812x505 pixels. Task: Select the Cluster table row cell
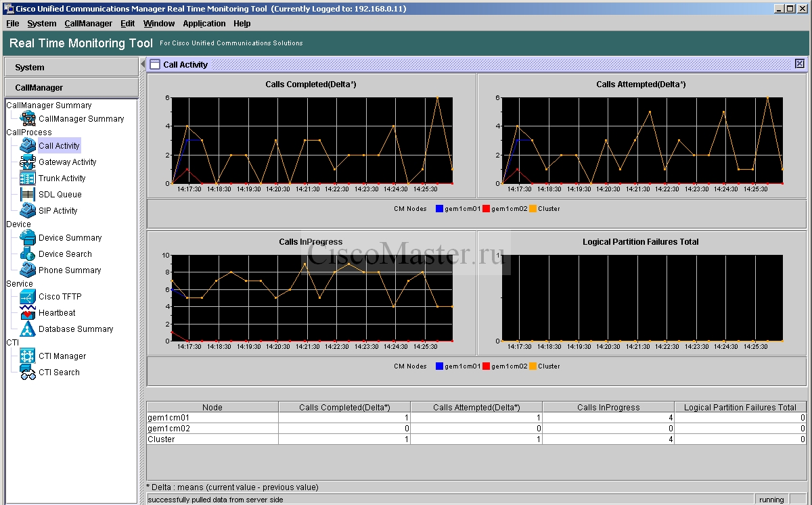(x=212, y=439)
